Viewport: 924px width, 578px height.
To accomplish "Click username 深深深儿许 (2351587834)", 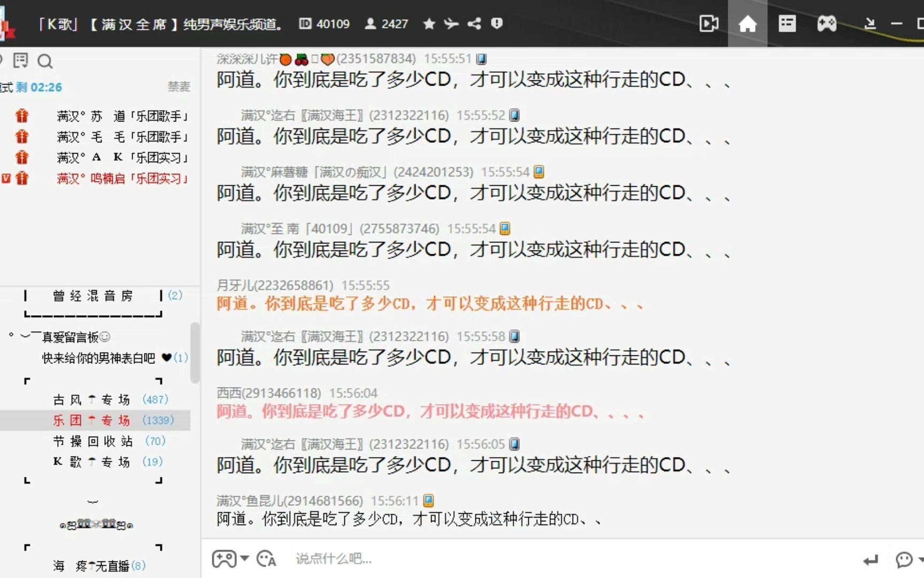I will click(x=316, y=59).
